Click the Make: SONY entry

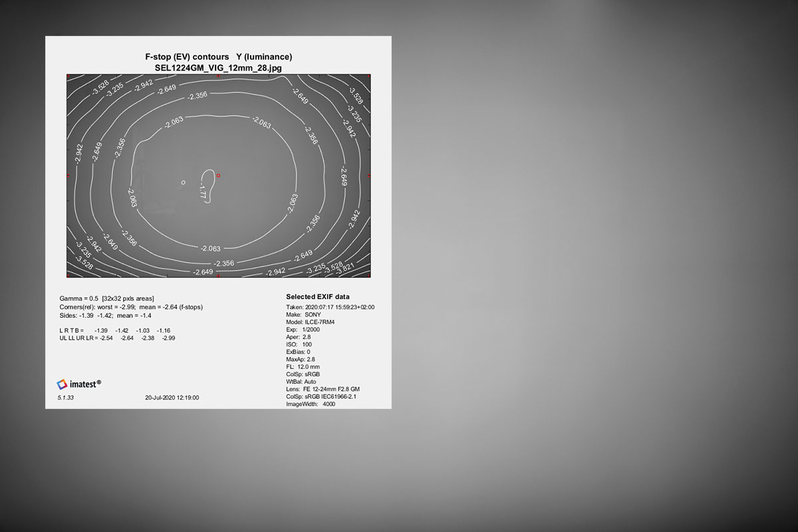pos(303,315)
